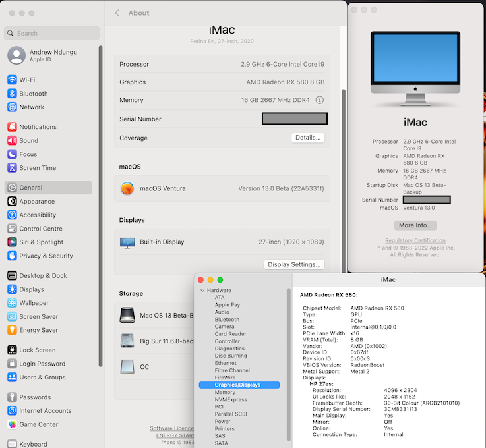The width and height of the screenshot is (486, 448).
Task: Select Ethernet in Hardware list
Action: (x=226, y=363)
